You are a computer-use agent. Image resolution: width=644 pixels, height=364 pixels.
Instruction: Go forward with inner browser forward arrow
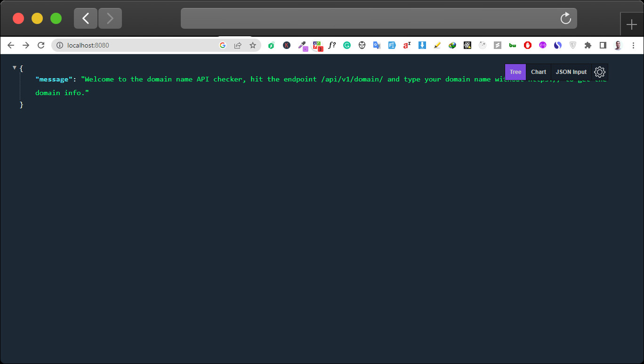click(26, 45)
